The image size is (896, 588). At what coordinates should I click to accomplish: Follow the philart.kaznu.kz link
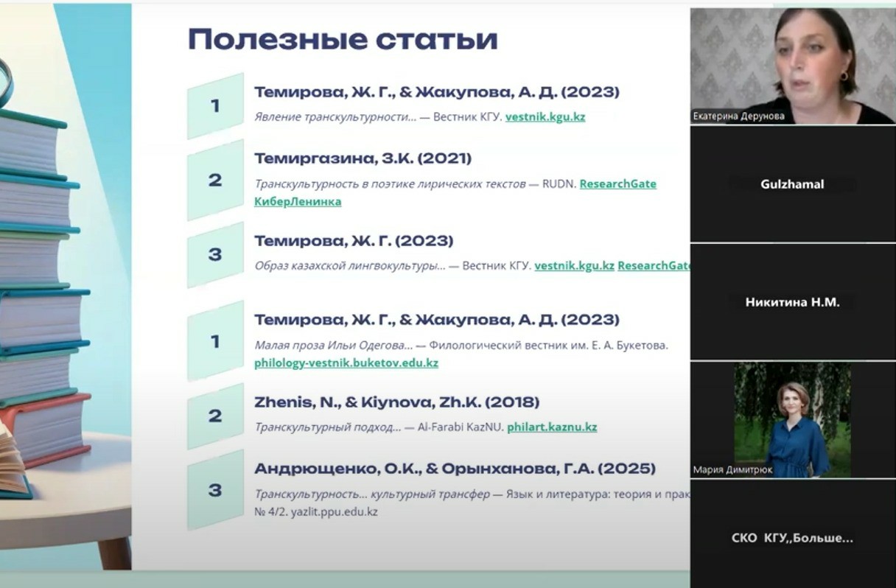[x=551, y=427]
